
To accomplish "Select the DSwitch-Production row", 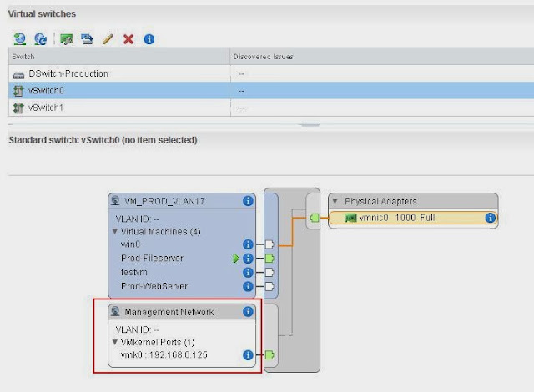I will coord(271,73).
